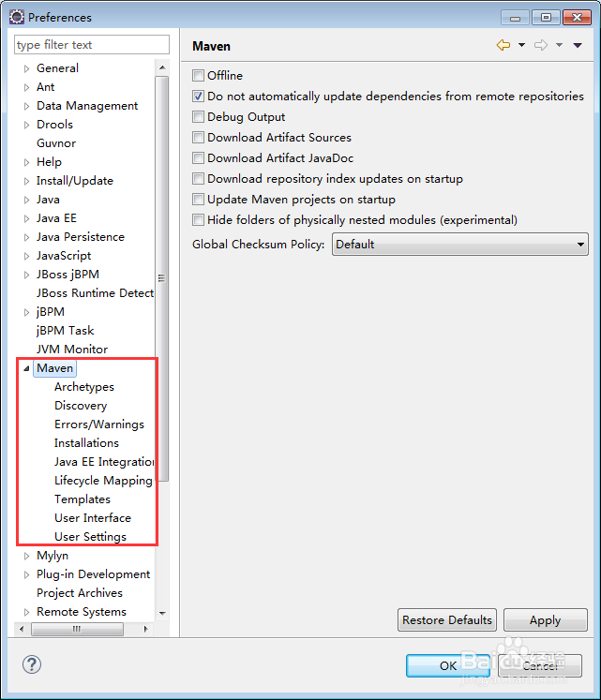This screenshot has width=601, height=700.
Task: Select the JavaScript tree item
Action: (x=64, y=256)
